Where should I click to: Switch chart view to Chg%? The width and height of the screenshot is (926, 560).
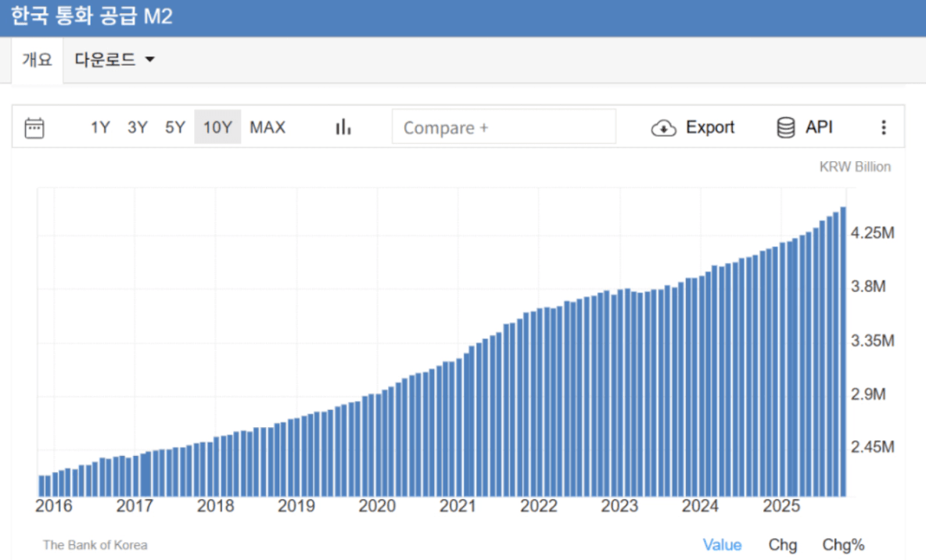(x=843, y=545)
